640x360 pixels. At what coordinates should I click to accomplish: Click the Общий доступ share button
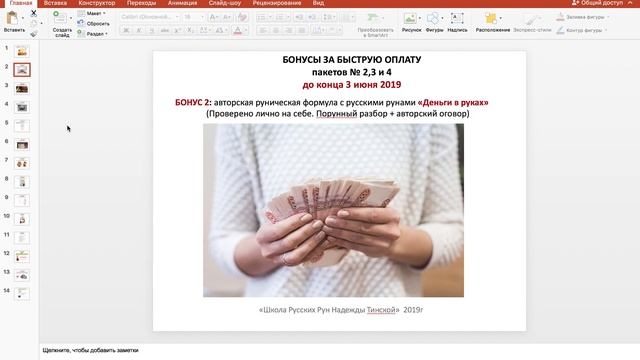[598, 3]
